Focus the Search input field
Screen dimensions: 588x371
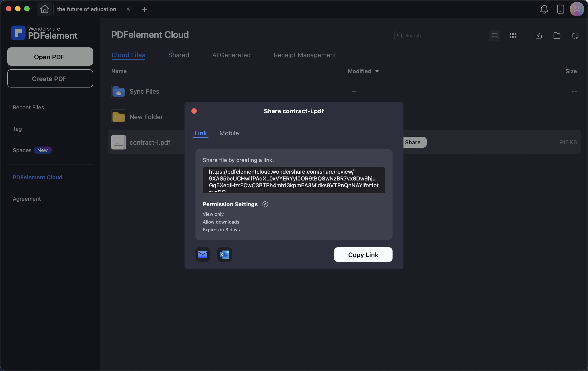[438, 36]
